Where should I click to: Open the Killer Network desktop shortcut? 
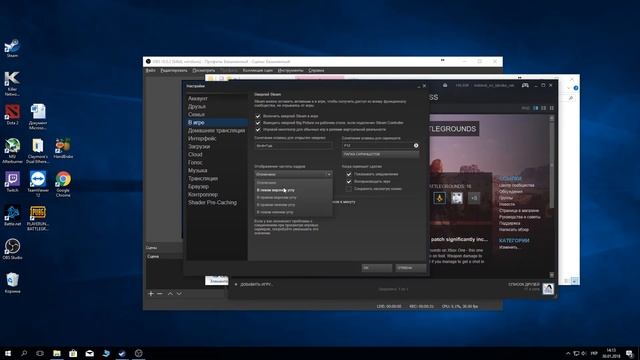point(12,84)
